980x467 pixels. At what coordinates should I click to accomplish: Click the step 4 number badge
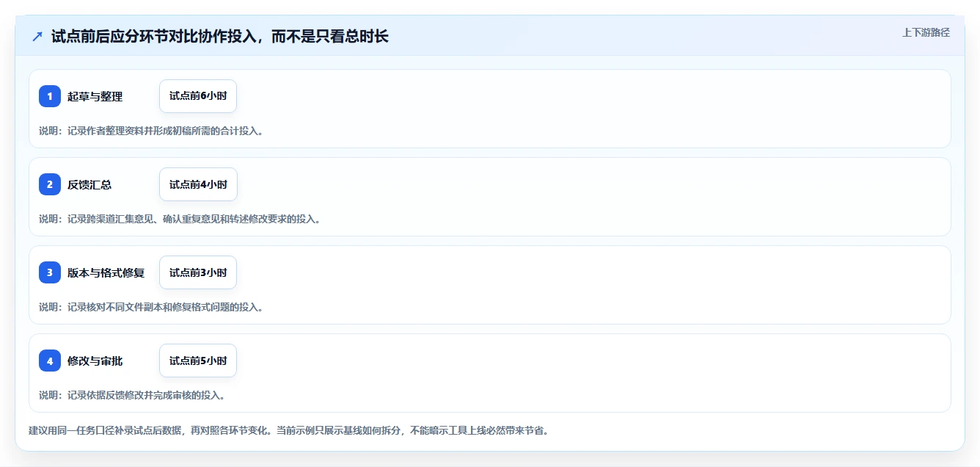point(50,361)
